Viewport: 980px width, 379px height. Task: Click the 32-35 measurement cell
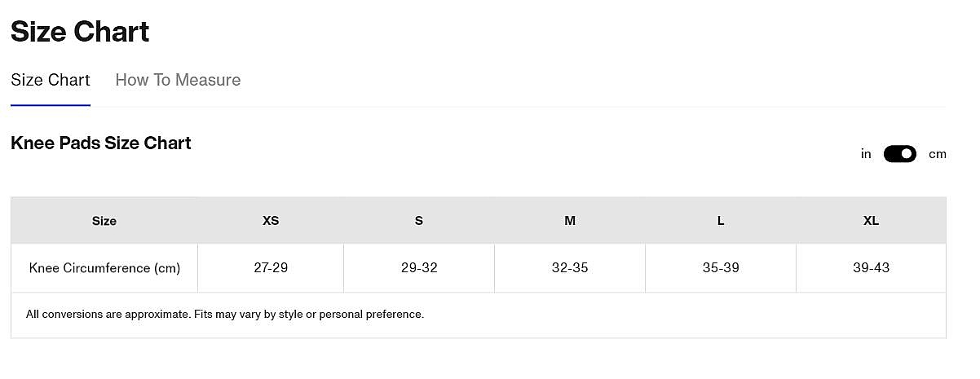coord(570,268)
